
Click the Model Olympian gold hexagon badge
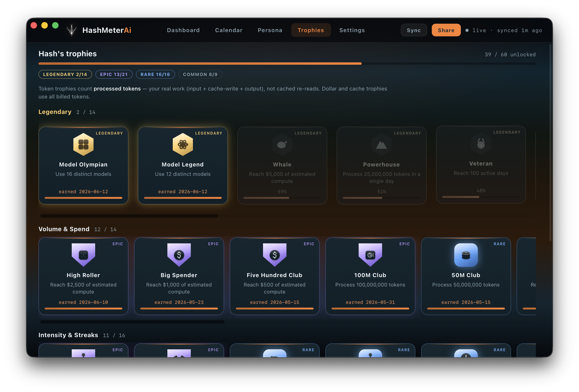point(83,145)
